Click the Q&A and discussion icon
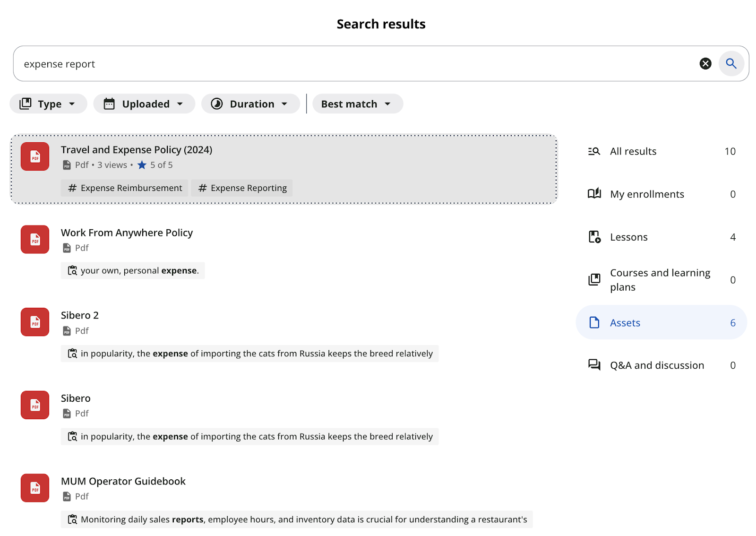Viewport: 756px width, 536px height. point(594,365)
